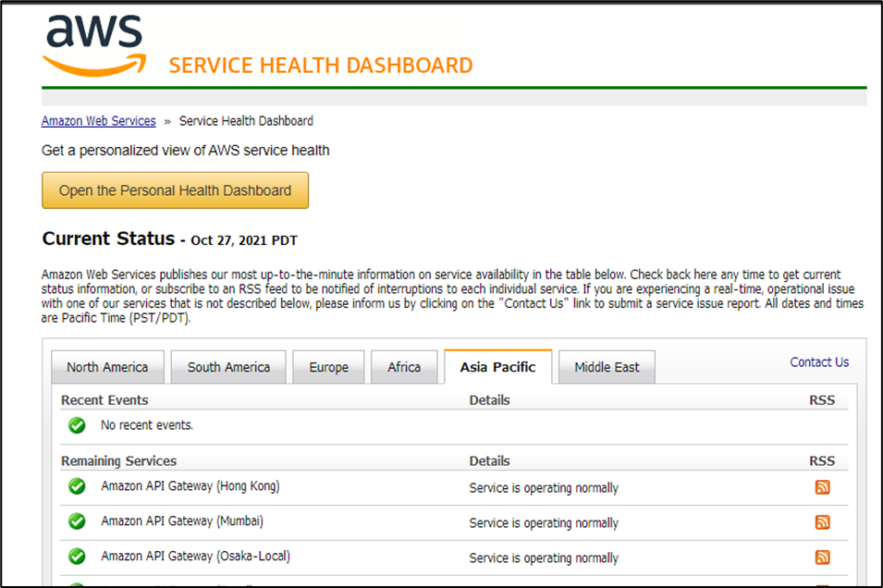883x588 pixels.
Task: Show the Middle East tab
Action: 607,367
